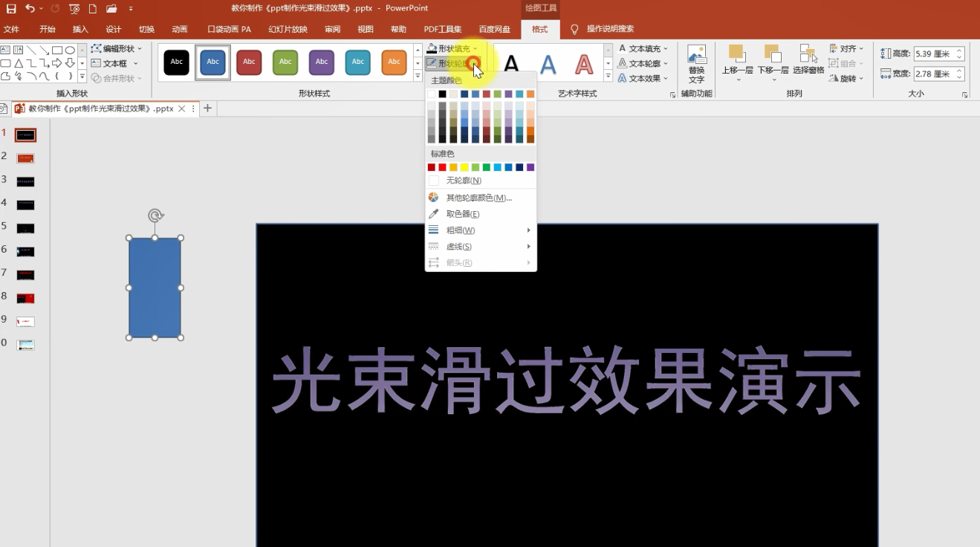The image size is (980, 547).
Task: Open 对齐 align dropdown
Action: click(846, 48)
